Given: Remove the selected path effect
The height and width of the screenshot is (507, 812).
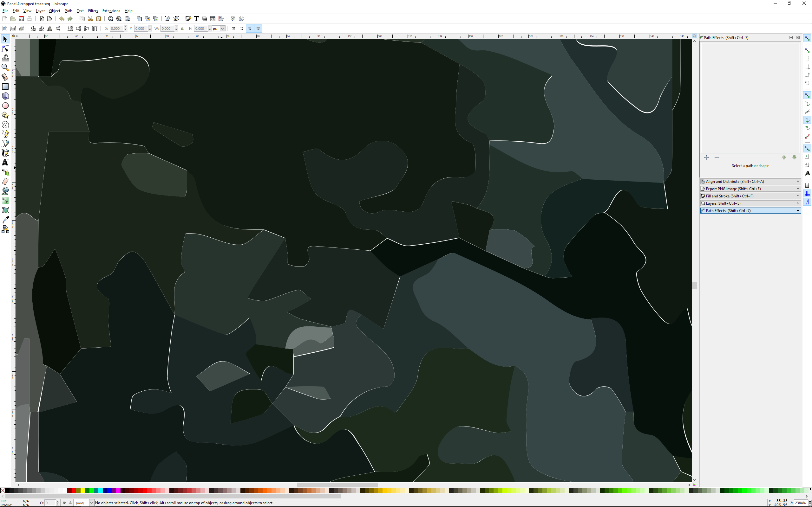Looking at the screenshot, I should click(x=717, y=157).
